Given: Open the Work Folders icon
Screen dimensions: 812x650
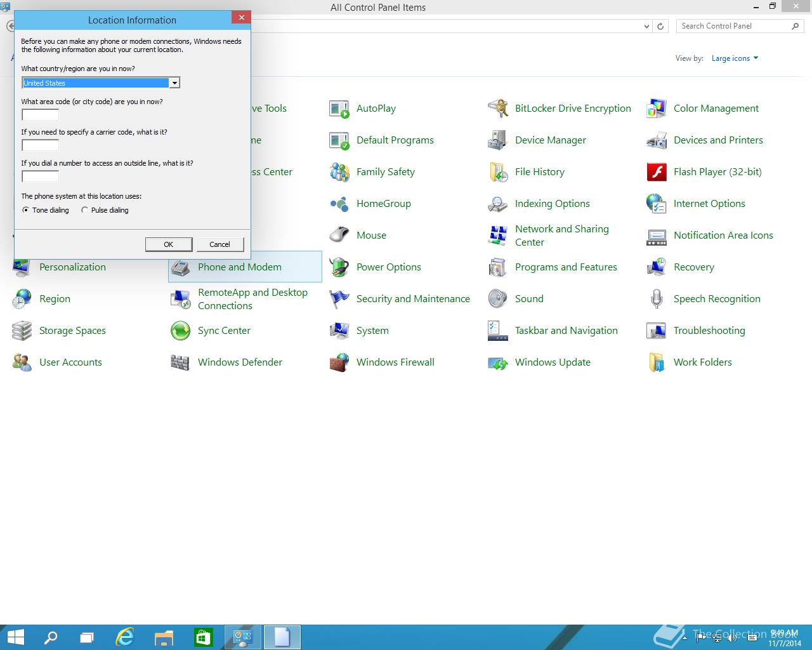Looking at the screenshot, I should tap(657, 362).
